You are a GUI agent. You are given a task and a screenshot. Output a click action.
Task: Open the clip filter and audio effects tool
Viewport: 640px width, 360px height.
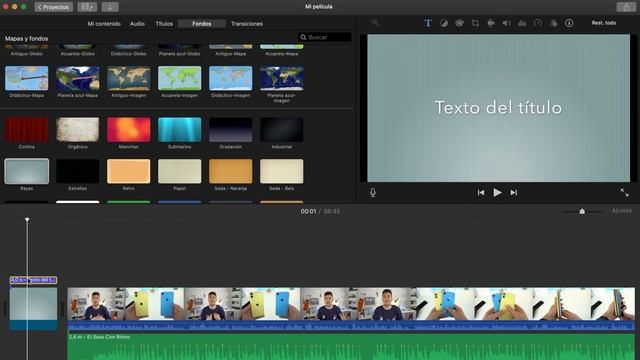click(x=553, y=23)
